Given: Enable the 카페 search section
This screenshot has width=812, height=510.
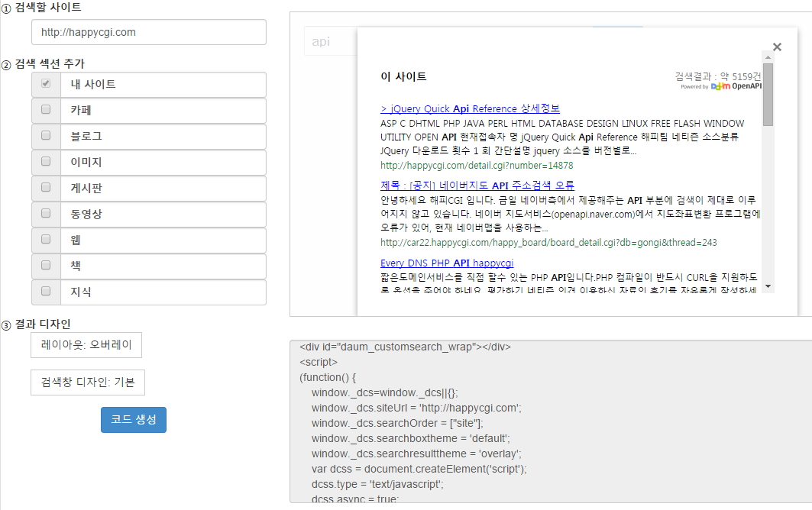Looking at the screenshot, I should [x=46, y=109].
